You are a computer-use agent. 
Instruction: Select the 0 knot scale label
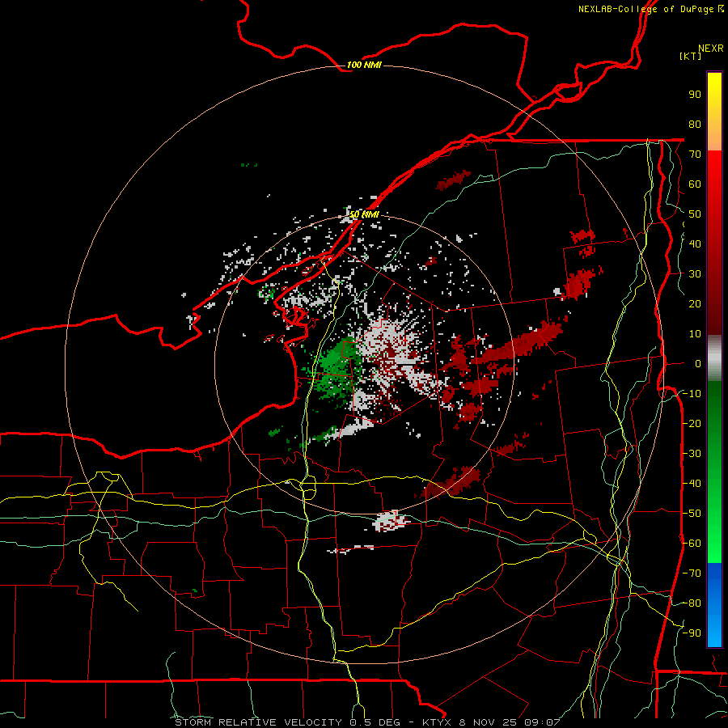(x=698, y=364)
